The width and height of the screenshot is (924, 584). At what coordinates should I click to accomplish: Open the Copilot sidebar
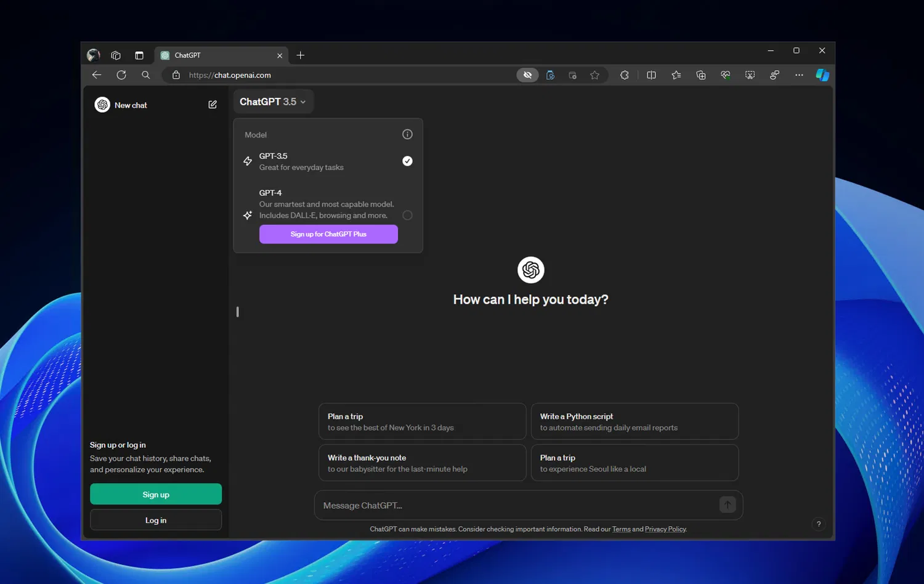[822, 75]
